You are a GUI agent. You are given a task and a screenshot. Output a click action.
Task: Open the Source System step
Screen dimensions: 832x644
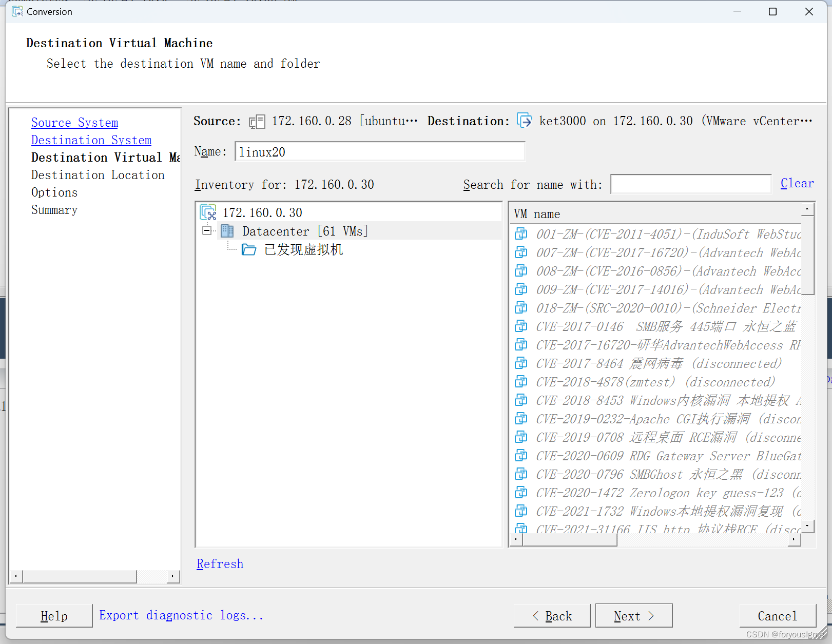pos(74,123)
